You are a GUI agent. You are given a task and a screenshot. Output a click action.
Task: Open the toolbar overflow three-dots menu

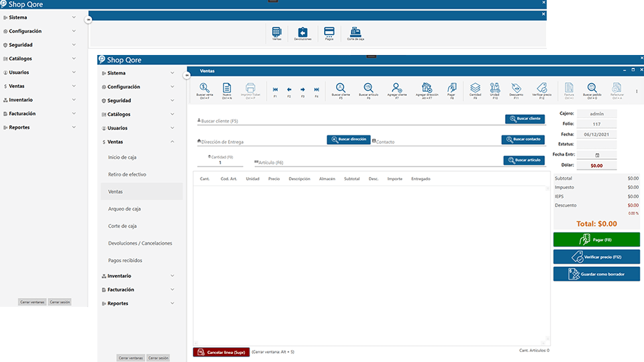[x=637, y=91]
